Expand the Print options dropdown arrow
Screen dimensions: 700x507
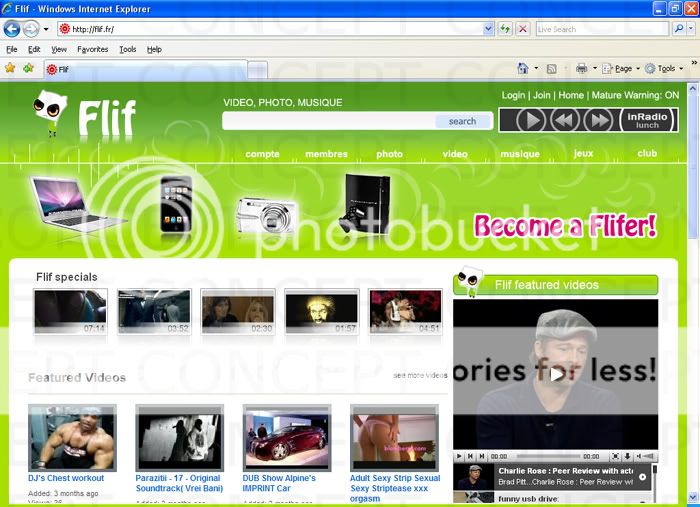(x=595, y=68)
